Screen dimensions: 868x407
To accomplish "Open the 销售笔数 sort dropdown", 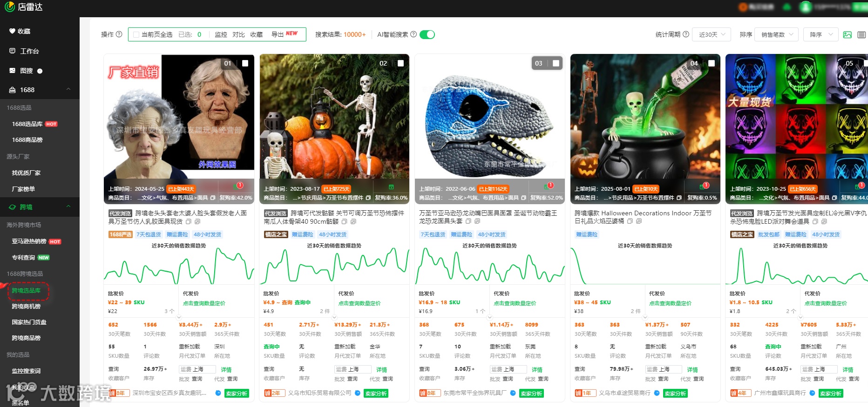I will coord(777,34).
